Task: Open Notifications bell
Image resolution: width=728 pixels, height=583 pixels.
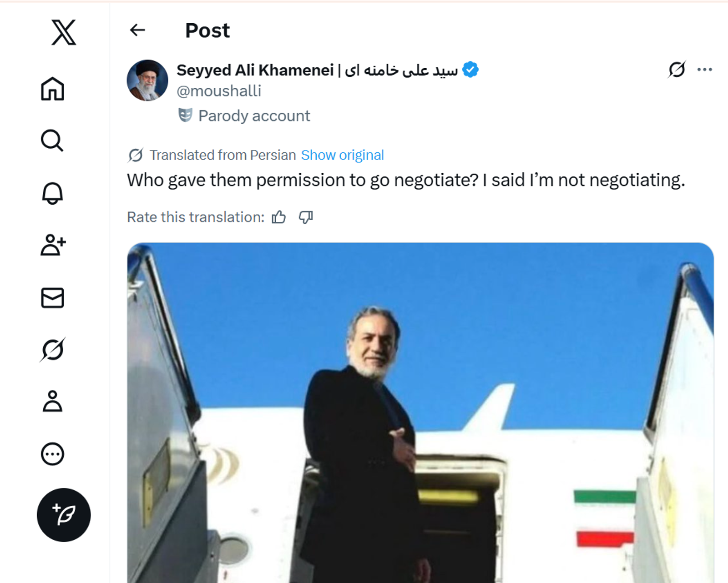Action: tap(53, 193)
